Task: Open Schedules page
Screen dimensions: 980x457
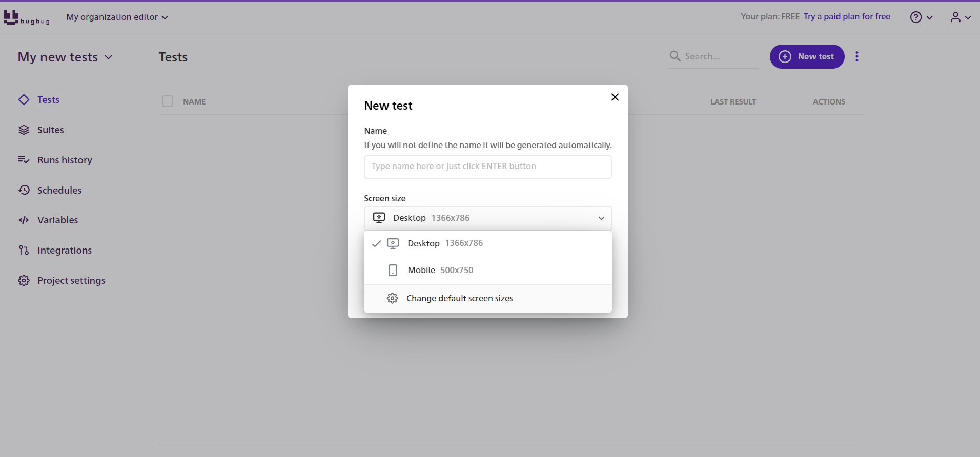Action: (59, 190)
